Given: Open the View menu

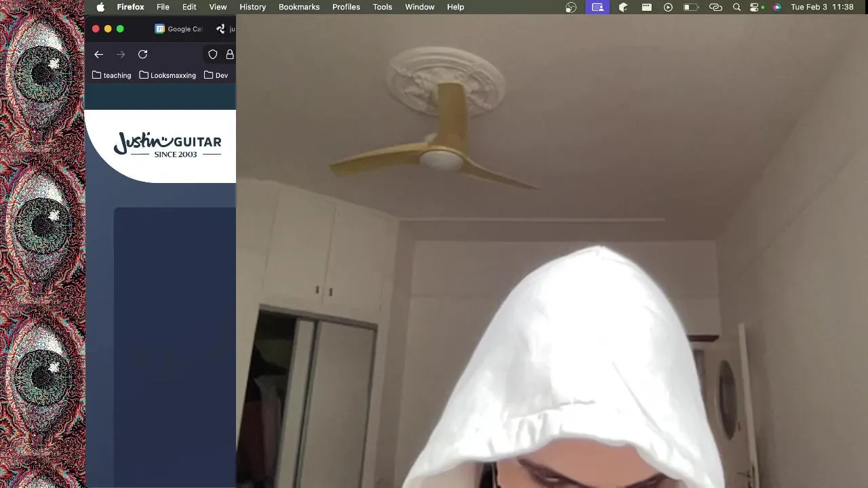Looking at the screenshot, I should pos(218,7).
